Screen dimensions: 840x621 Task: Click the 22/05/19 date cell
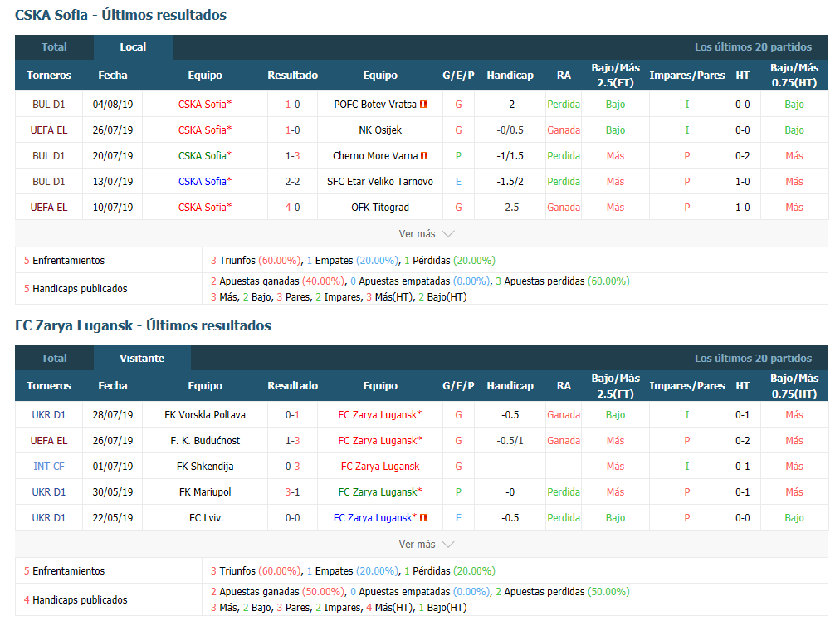click(x=113, y=517)
